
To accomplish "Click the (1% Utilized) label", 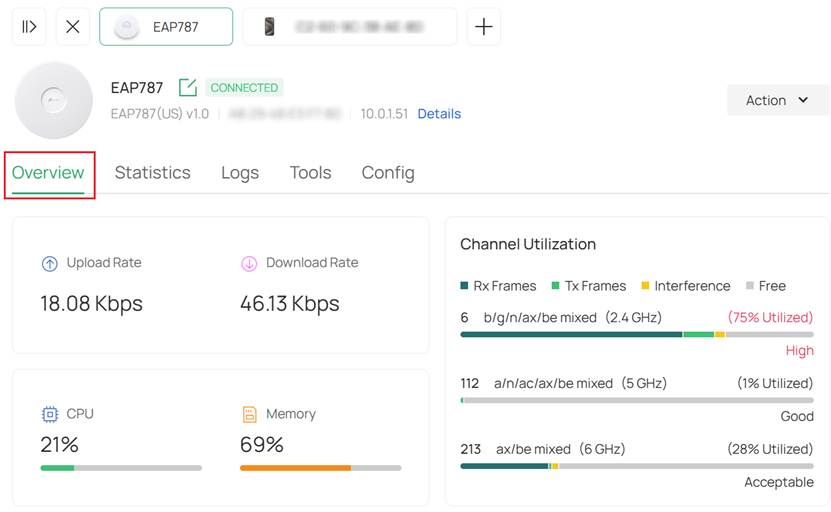I will tap(775, 383).
